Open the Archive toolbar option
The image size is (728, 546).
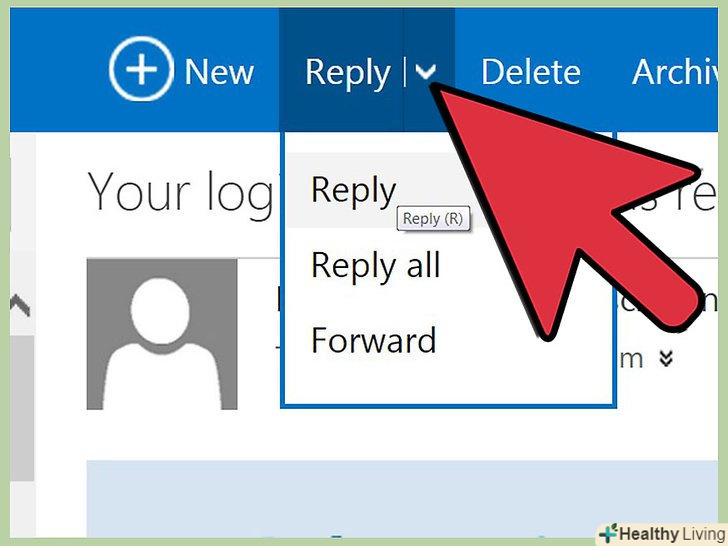pyautogui.click(x=675, y=72)
